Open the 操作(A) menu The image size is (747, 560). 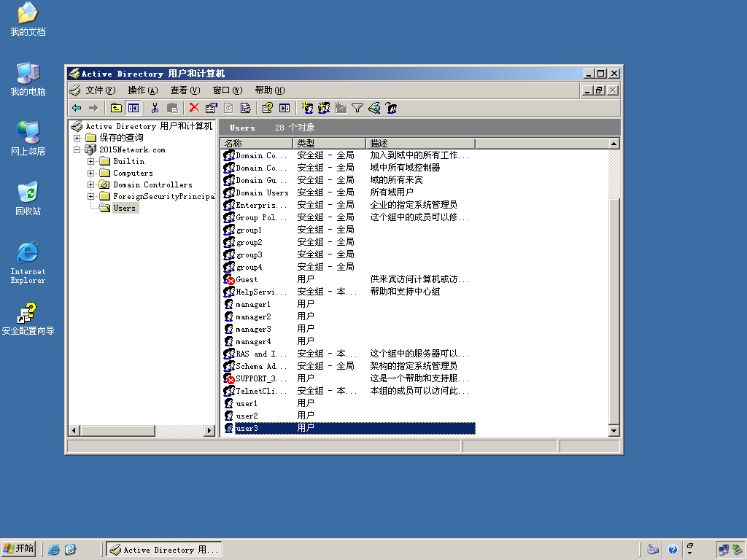click(143, 90)
